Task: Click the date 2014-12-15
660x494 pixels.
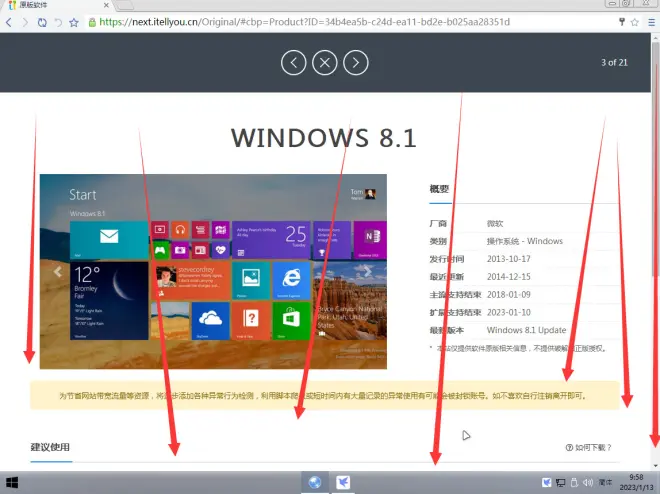Action: tap(508, 276)
